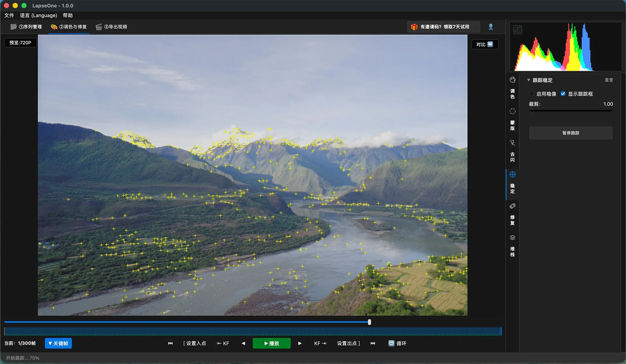
Task: Click status text 开始跟踪... 70%
Action: (x=22, y=358)
